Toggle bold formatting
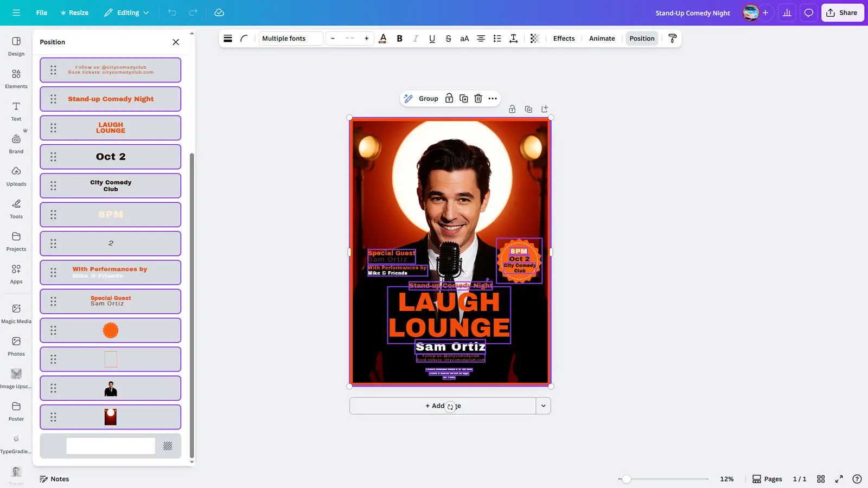The image size is (868, 488). pyautogui.click(x=400, y=38)
